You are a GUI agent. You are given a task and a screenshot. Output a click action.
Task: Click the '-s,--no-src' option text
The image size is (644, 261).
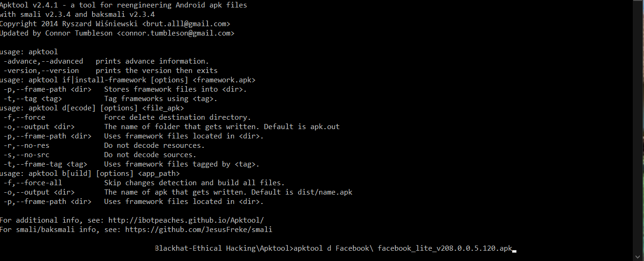click(x=27, y=155)
